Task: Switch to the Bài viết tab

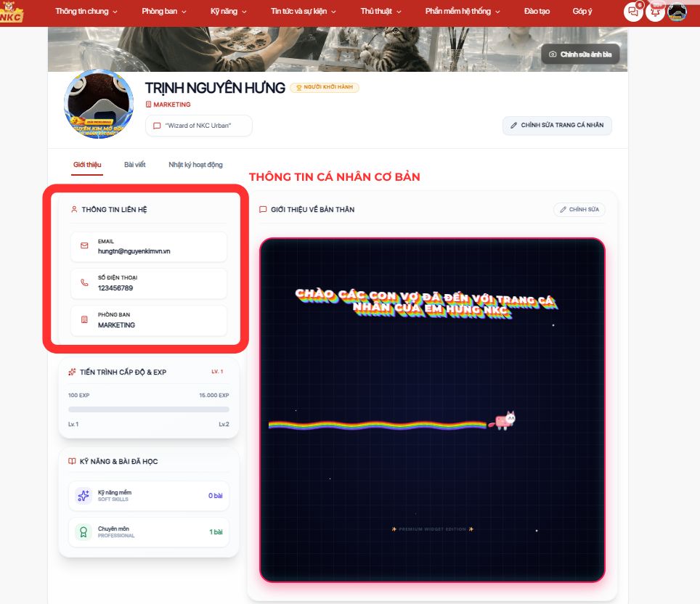Action: [135, 165]
